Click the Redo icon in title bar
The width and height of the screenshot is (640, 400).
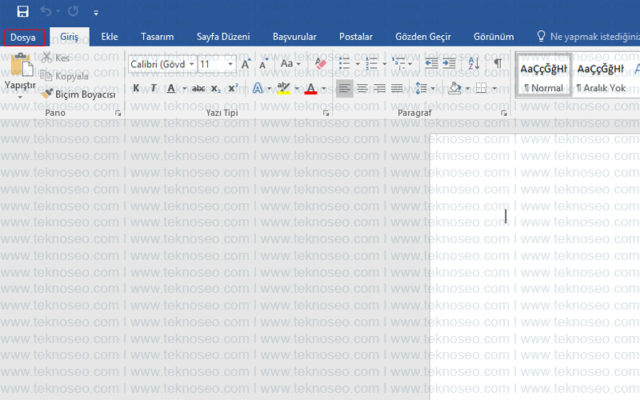(73, 11)
